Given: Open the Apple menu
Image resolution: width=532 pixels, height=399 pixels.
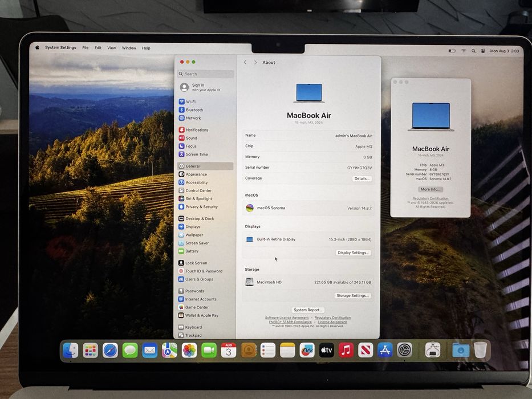Looking at the screenshot, I should tap(37, 47).
